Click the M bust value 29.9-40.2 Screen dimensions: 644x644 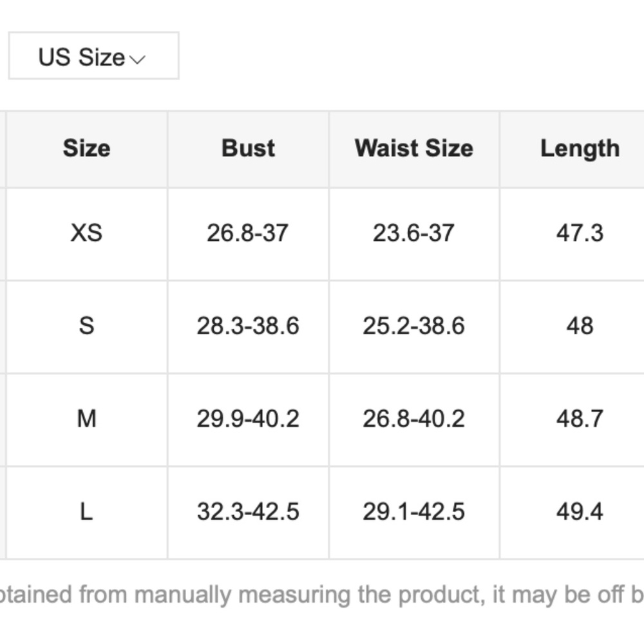coord(248,419)
